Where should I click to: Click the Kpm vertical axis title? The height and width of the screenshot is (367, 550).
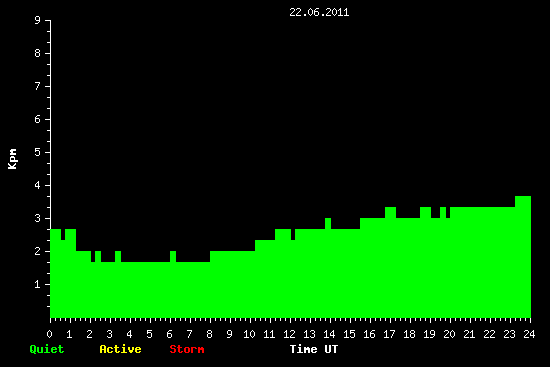click(x=12, y=159)
